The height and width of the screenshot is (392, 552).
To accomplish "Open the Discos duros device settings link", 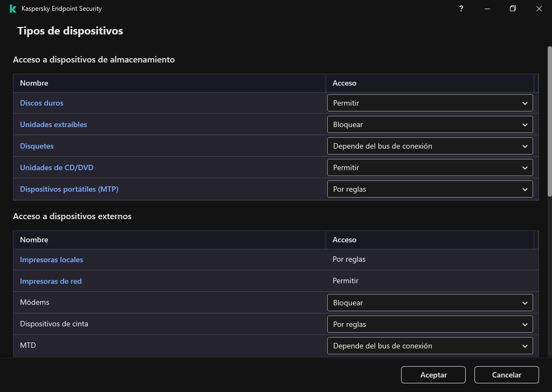I will click(x=42, y=103).
